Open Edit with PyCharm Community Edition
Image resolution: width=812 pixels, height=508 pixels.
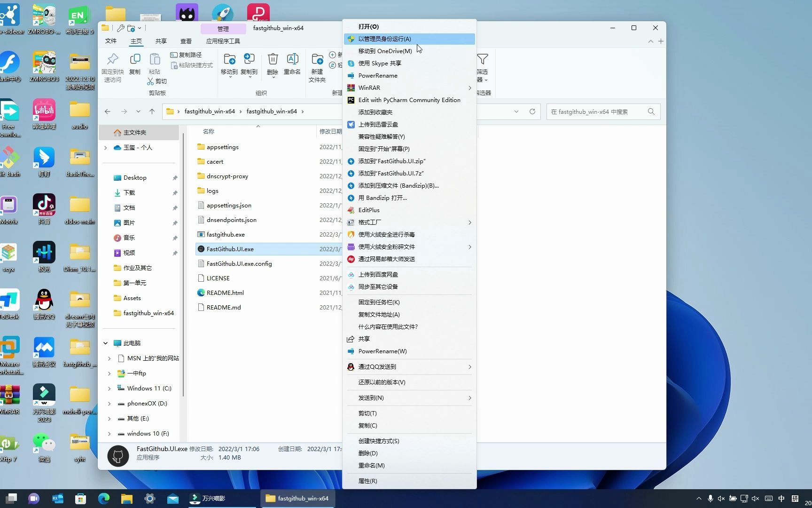409,100
